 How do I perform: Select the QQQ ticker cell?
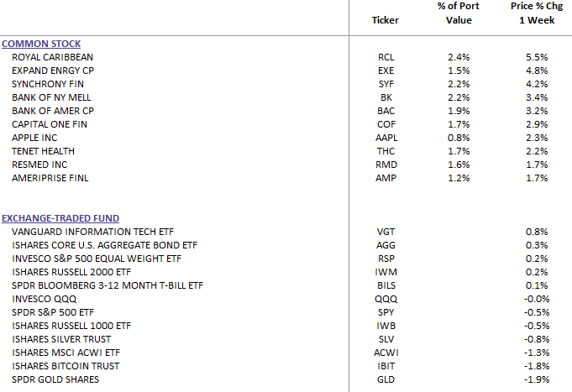[x=386, y=299]
